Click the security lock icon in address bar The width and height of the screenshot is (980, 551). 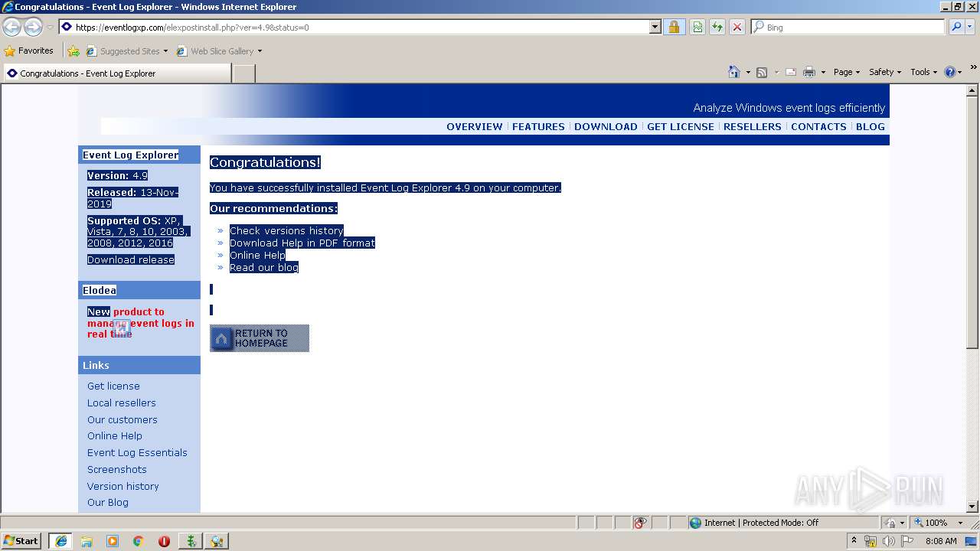coord(674,27)
